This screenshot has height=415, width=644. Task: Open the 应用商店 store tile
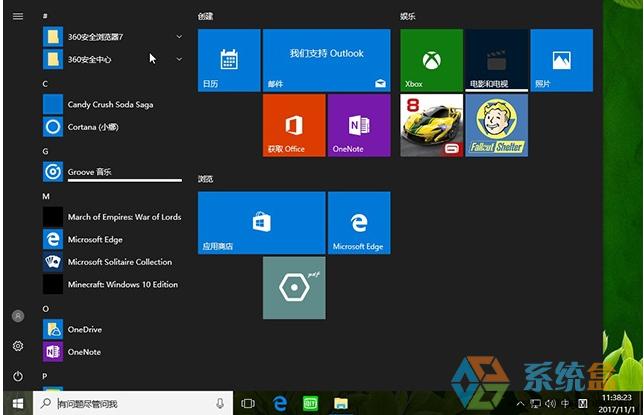(261, 223)
